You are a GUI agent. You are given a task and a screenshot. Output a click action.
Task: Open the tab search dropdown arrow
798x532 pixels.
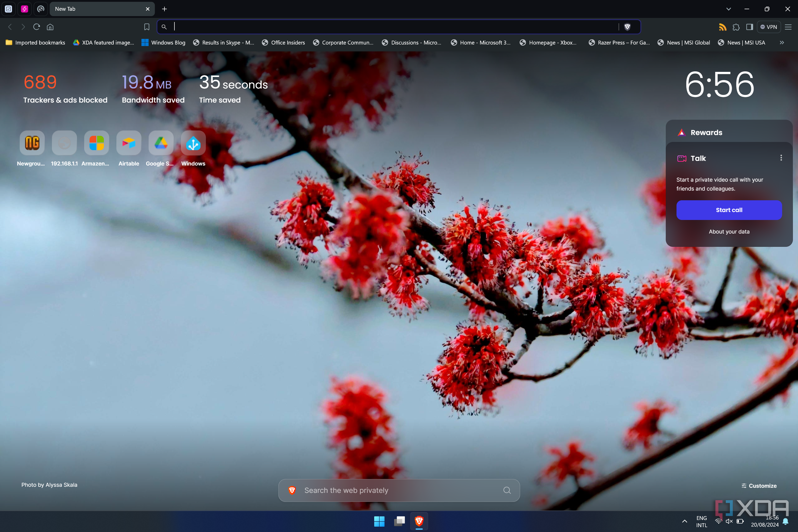728,9
